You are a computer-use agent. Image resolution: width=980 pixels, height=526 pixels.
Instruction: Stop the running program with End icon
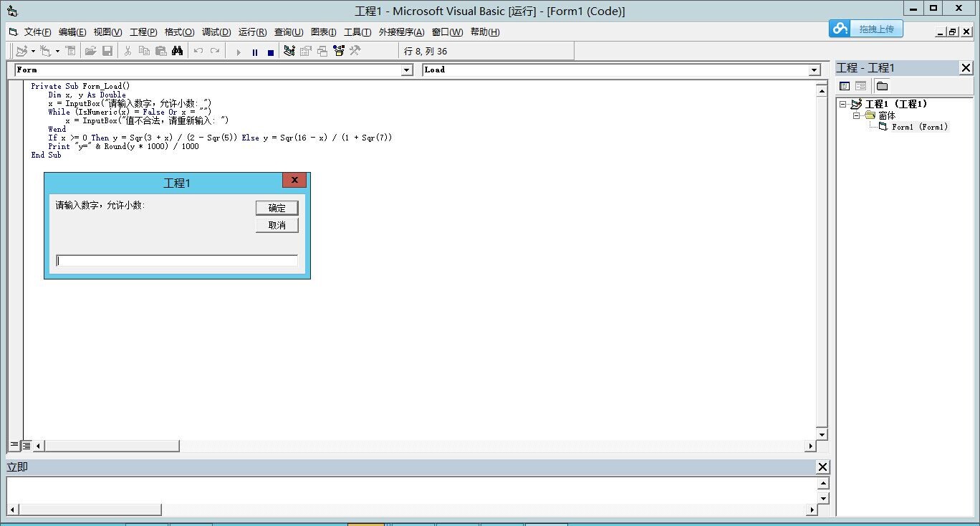pos(271,52)
